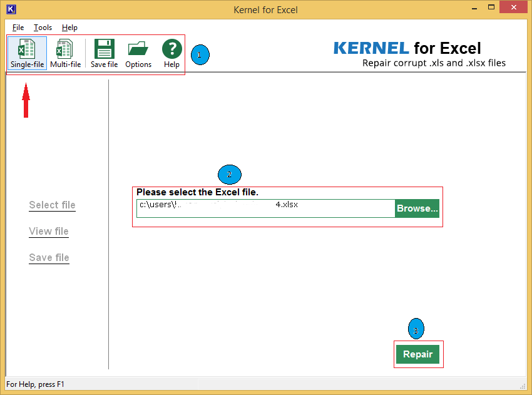This screenshot has height=395, width=532.
Task: Select the Single-file toolbar icon
Action: pyautogui.click(x=27, y=53)
